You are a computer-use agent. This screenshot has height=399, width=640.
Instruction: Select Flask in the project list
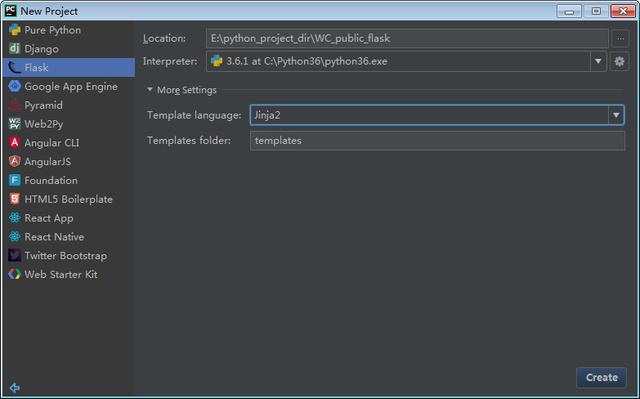[69, 67]
